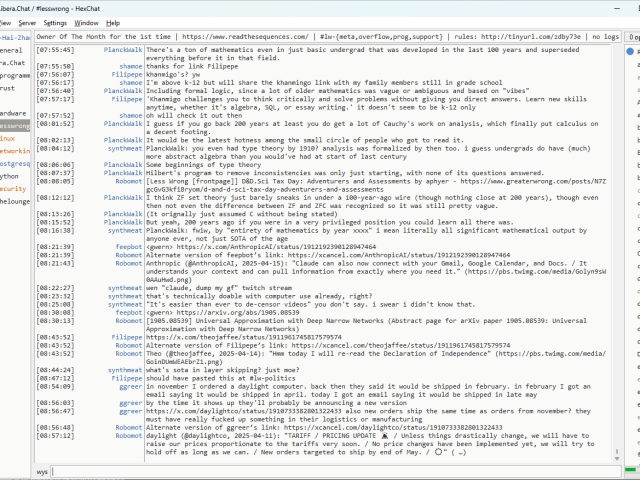Open the xcancel daylightco alternate link
Viewport: 640px width, 480px height.
tap(393, 427)
